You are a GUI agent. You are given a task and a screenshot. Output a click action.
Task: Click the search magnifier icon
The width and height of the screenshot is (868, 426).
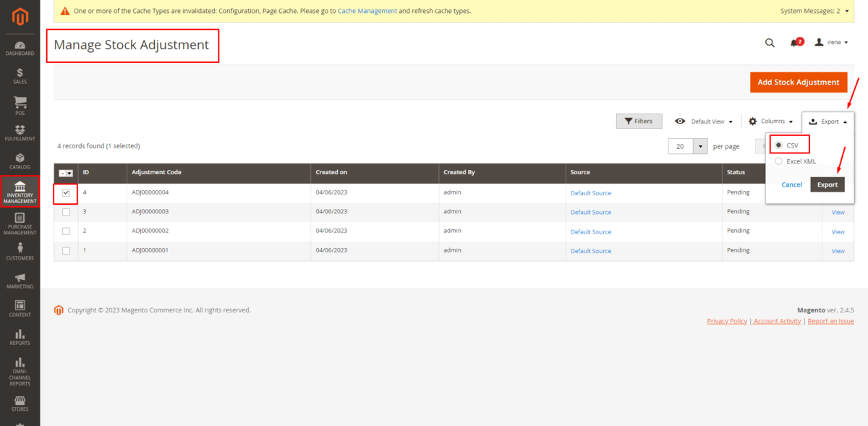(770, 43)
